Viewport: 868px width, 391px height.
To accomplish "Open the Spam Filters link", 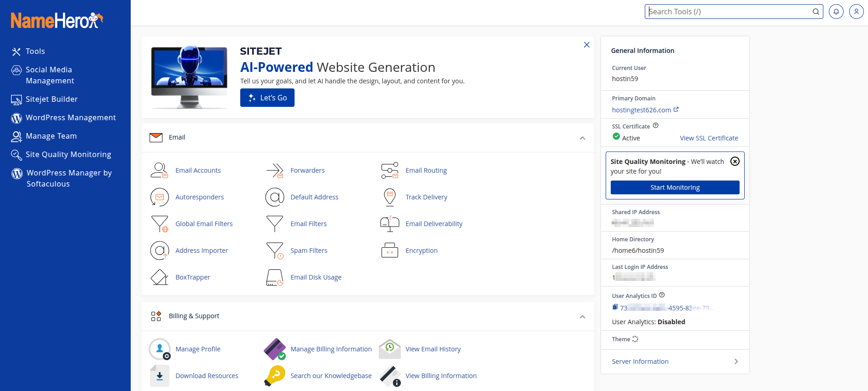I will tap(309, 251).
